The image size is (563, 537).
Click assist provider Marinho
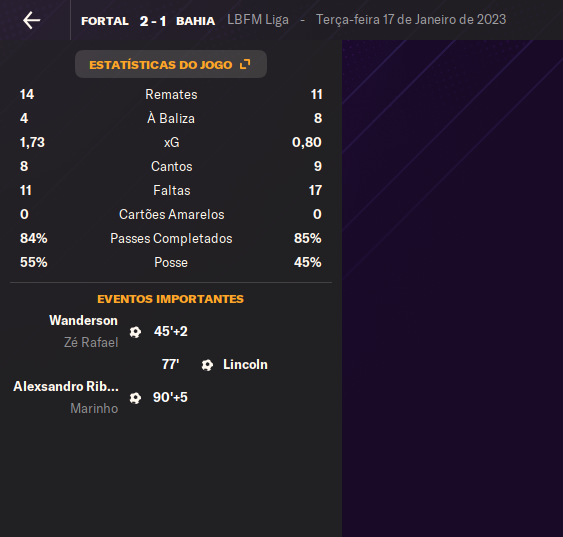coord(94,408)
